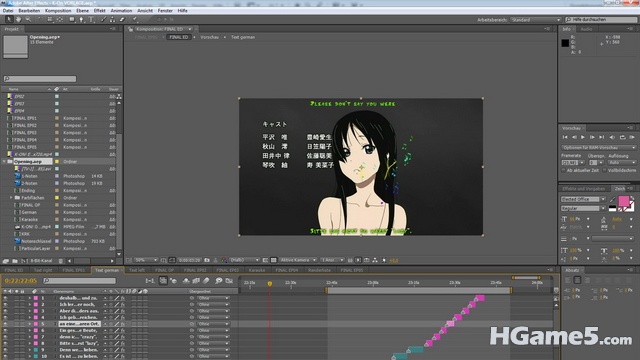Image resolution: width=640 pixels, height=360 pixels.
Task: Select the Puppet pin tool
Action: 135,19
